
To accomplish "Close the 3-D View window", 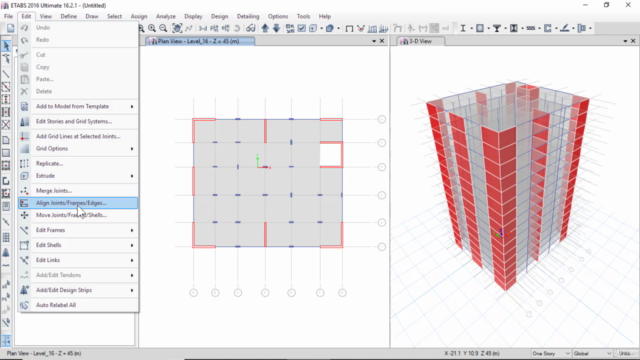I will click(633, 41).
